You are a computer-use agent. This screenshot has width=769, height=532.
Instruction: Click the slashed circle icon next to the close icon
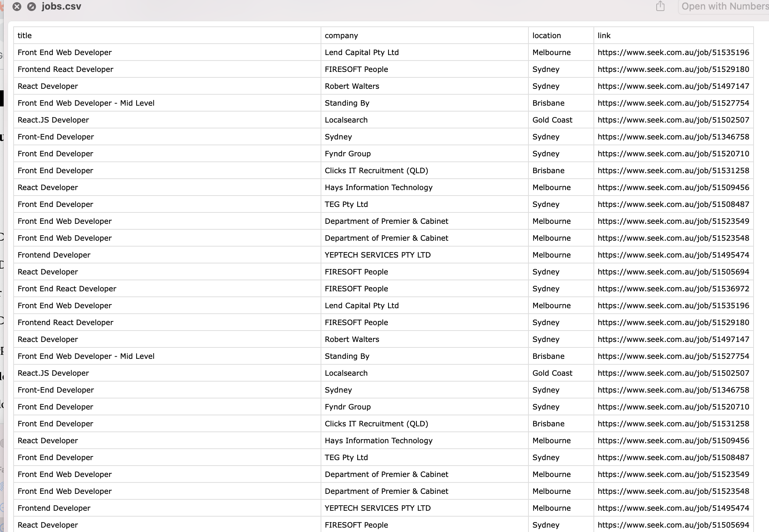click(x=32, y=6)
